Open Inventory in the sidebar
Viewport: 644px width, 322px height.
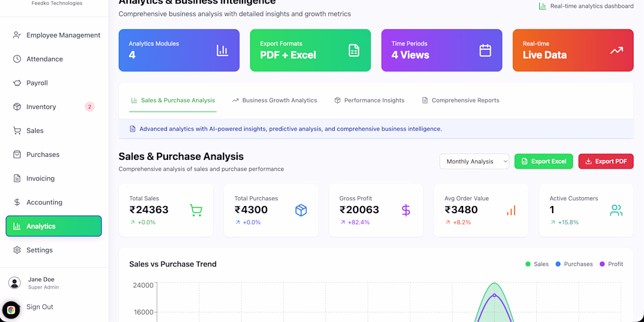click(41, 107)
